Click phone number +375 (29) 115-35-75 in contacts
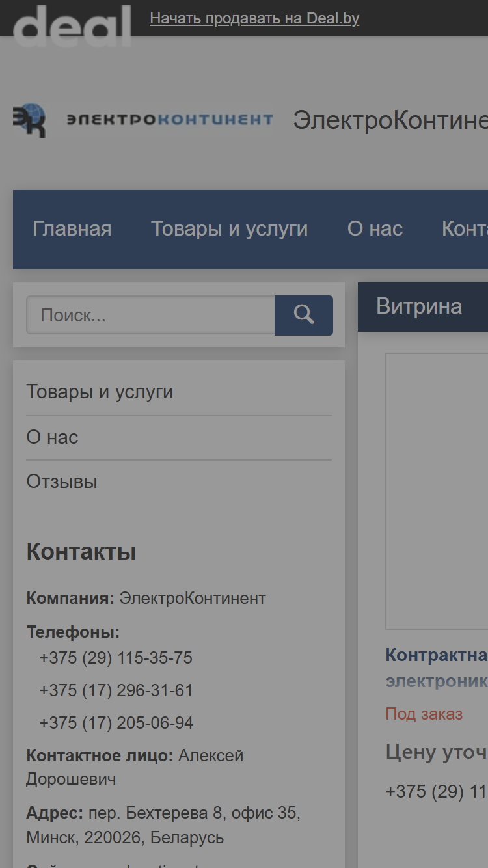Viewport: 488px width, 868px height. (116, 658)
